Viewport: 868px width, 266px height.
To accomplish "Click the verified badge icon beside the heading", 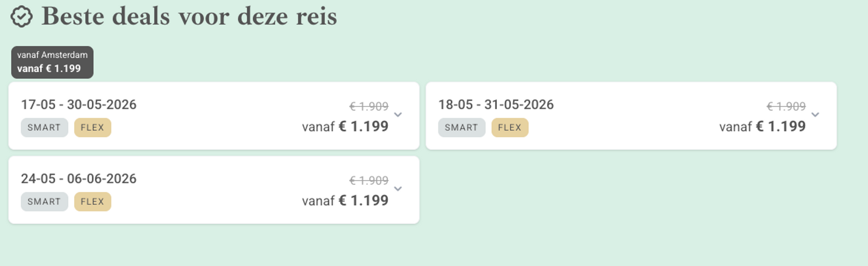I will [x=21, y=16].
